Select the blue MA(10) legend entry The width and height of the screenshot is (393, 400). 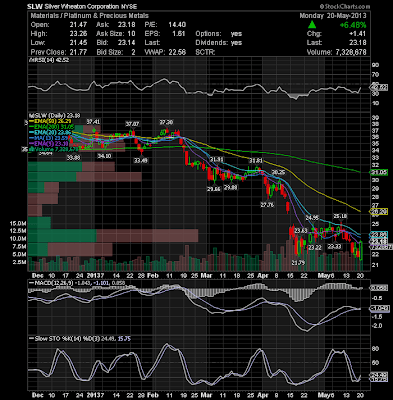tap(49, 138)
